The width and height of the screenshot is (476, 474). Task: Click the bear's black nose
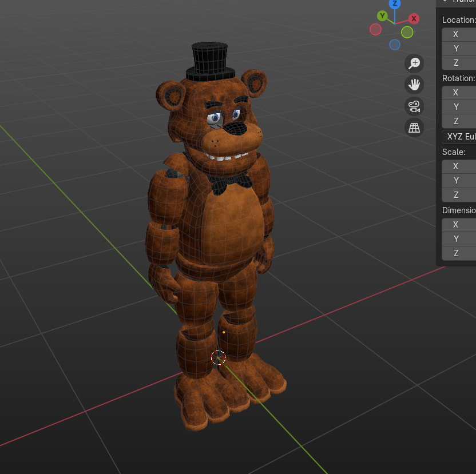point(235,128)
